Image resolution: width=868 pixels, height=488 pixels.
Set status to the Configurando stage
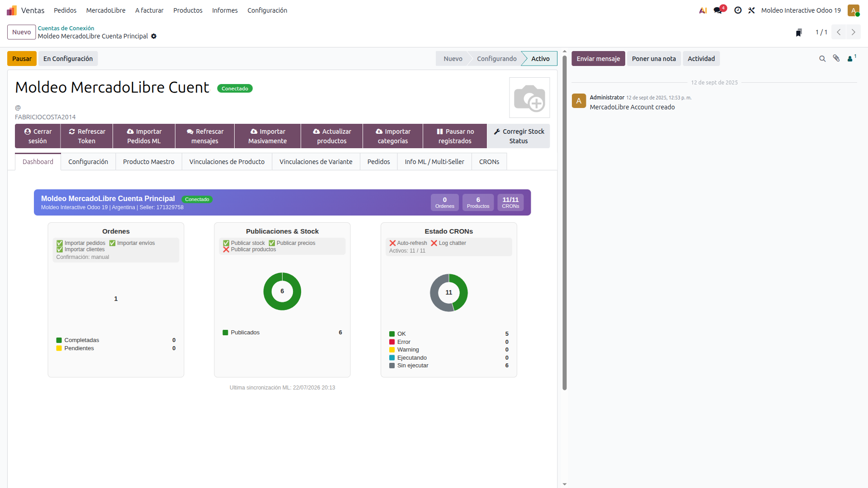(496, 59)
